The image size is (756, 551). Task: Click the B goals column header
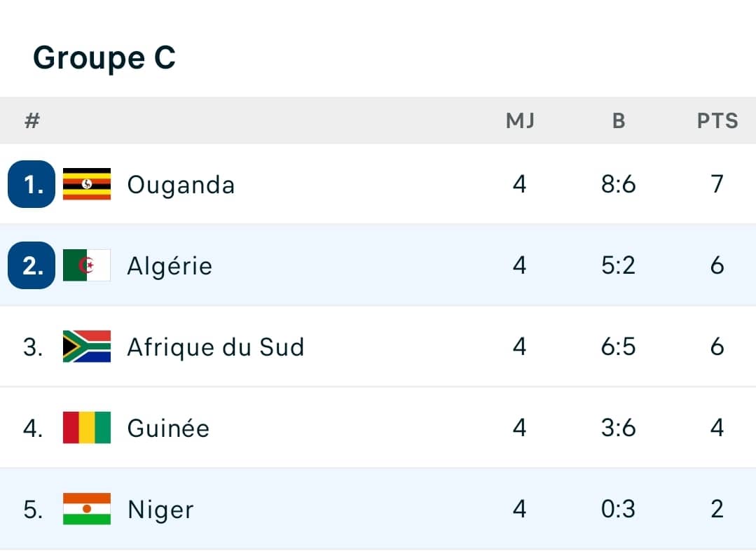click(x=618, y=121)
